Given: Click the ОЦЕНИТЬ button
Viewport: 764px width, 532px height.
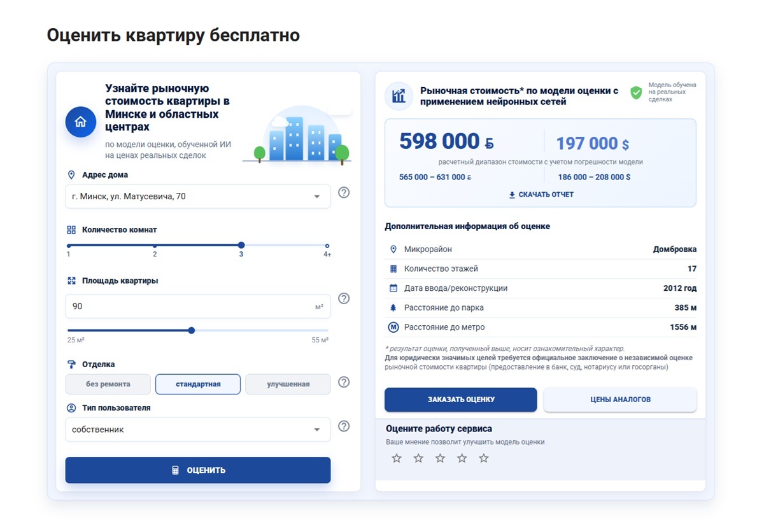Looking at the screenshot, I should click(x=198, y=470).
